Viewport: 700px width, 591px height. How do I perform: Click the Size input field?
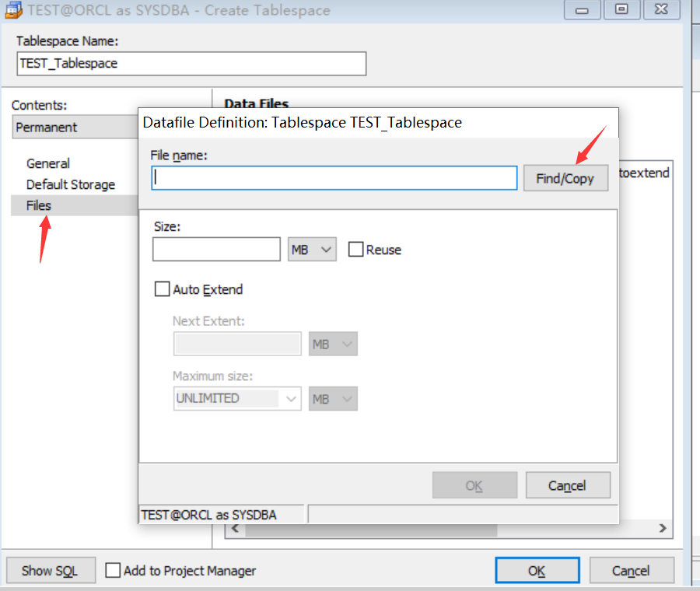216,249
